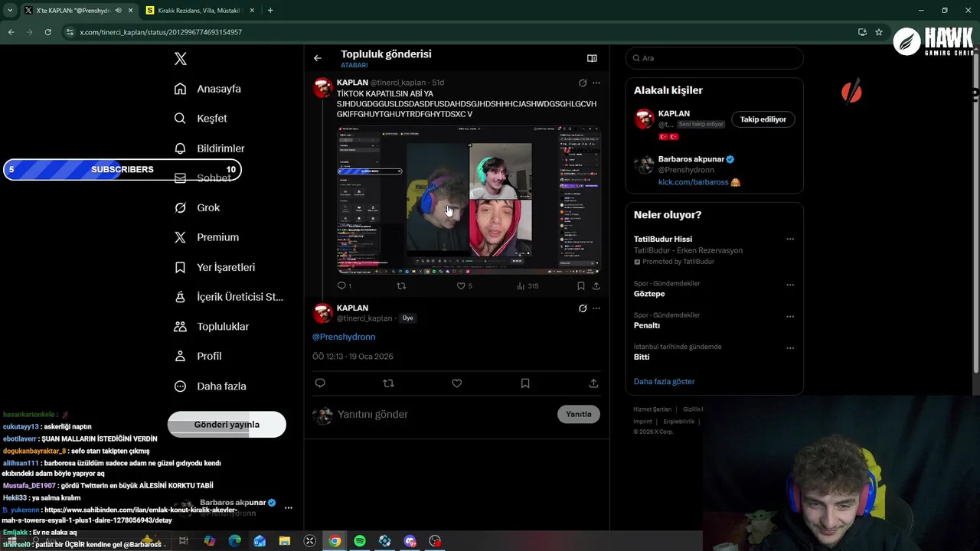
Task: Click the Ara search box
Action: (x=714, y=58)
